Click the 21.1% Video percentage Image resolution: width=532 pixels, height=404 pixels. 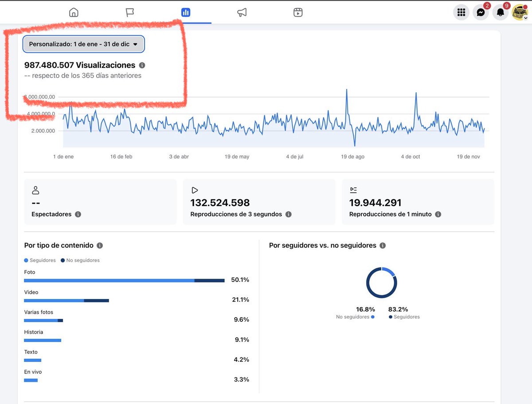click(x=241, y=300)
